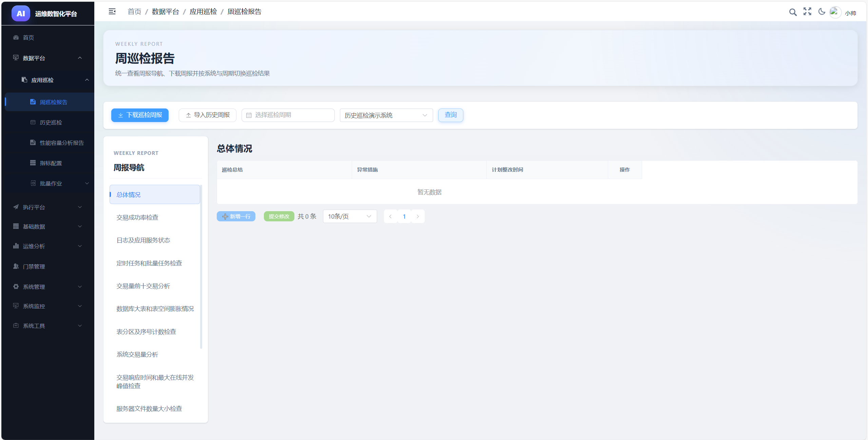
Task: Open 性能容量分析报告 menu item
Action: click(x=50, y=143)
